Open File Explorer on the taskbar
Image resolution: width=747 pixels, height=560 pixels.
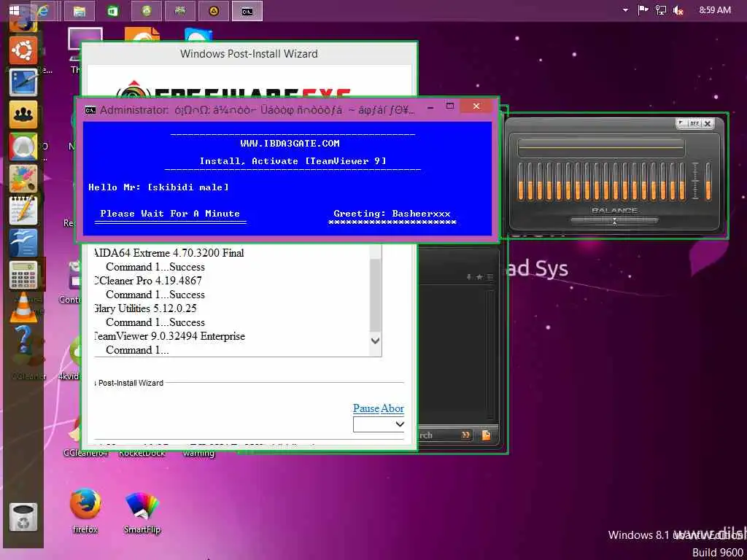[x=79, y=11]
